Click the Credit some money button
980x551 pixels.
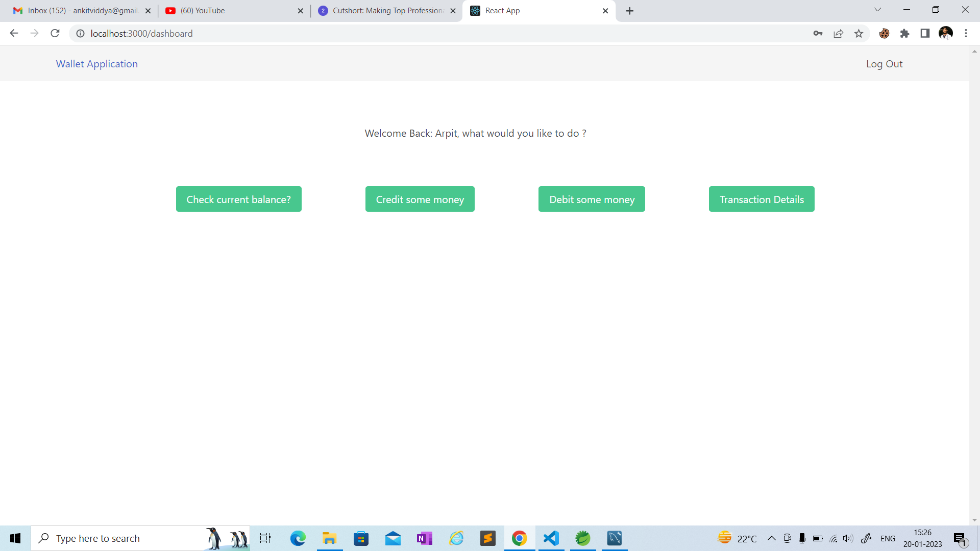420,198
